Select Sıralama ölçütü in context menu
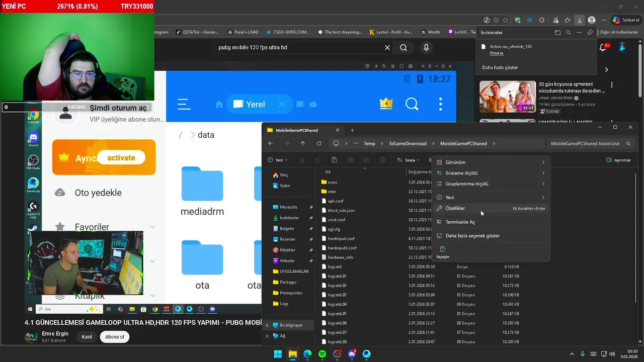This screenshot has width=644, height=362. point(491,173)
